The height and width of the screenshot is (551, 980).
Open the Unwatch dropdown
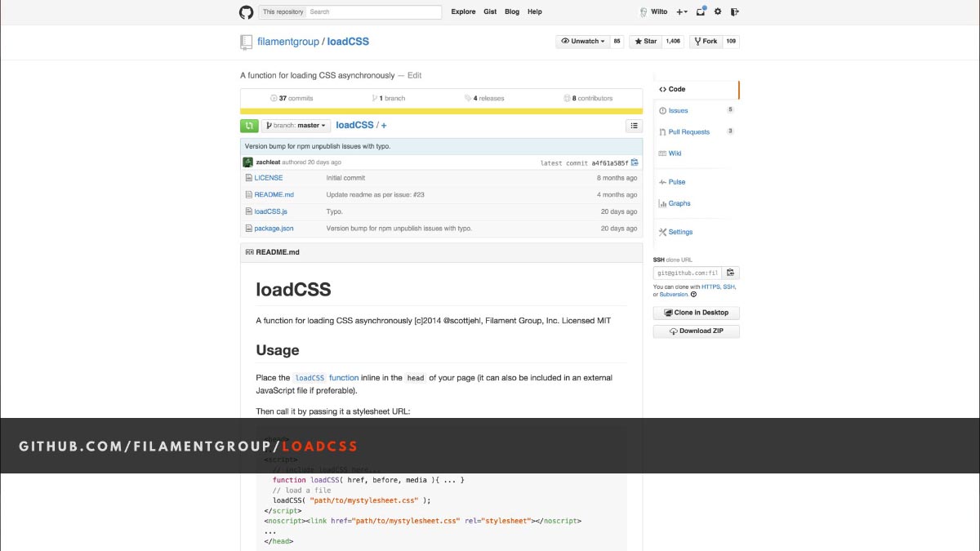click(582, 41)
